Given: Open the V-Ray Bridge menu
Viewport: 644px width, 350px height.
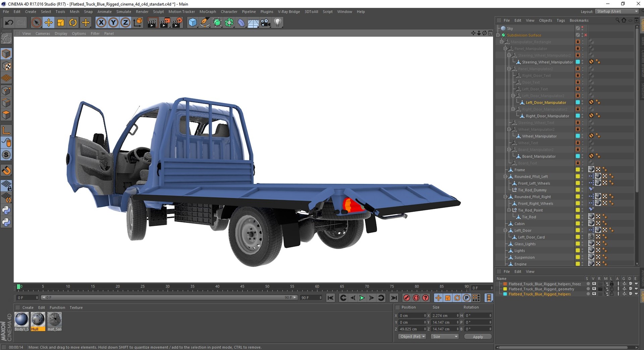Looking at the screenshot, I should [x=289, y=11].
